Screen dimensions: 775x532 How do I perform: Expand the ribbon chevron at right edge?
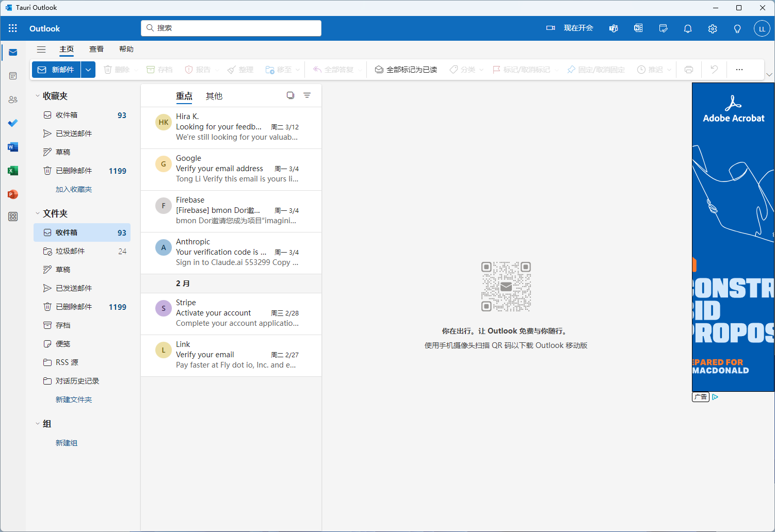coord(769,75)
